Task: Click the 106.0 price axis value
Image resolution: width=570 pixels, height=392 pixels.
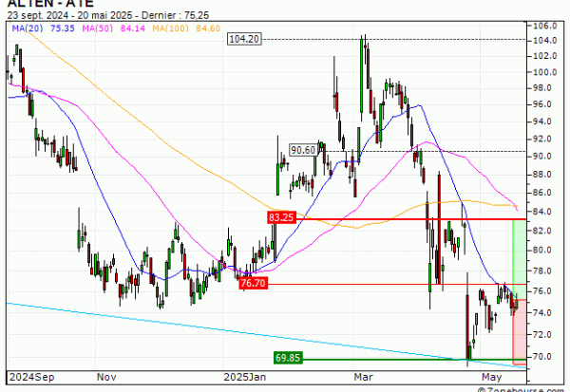Action: point(545,26)
